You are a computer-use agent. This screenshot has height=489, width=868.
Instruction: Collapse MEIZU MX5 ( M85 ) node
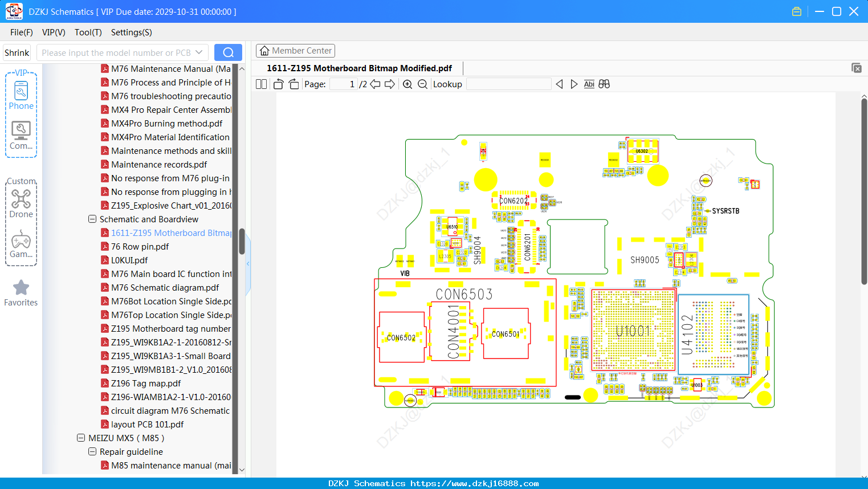pos(81,438)
